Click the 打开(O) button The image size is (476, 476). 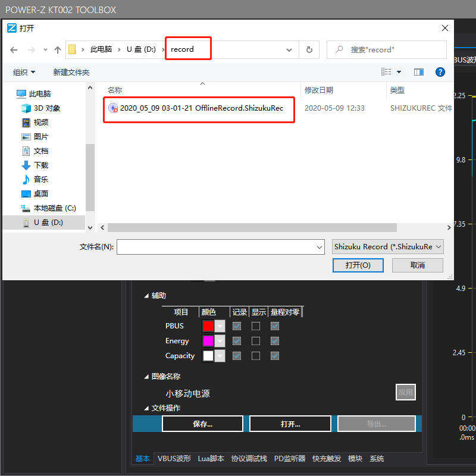(358, 265)
